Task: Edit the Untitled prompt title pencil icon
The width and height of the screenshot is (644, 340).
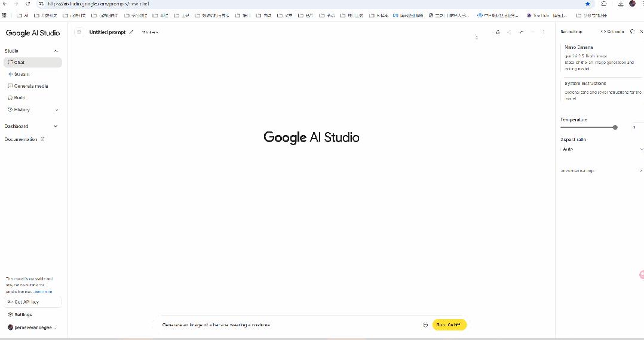Action: click(131, 32)
